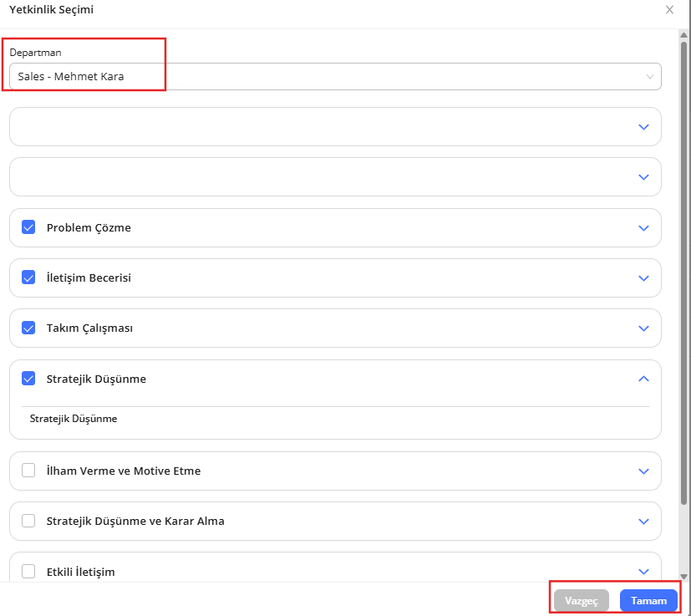Viewport: 691px width, 616px height.
Task: Expand Stratejik Düşünme ve Karar Alma chevron
Action: point(643,521)
